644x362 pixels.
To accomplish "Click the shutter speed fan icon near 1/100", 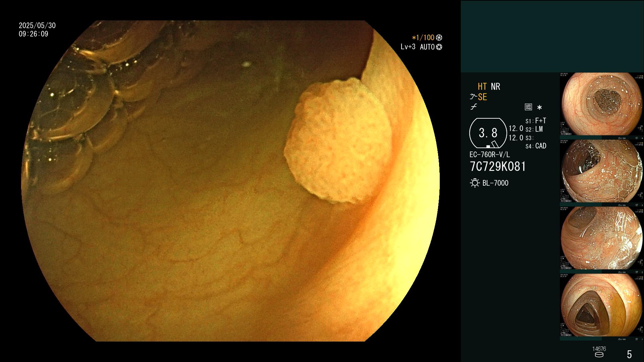I will point(439,38).
